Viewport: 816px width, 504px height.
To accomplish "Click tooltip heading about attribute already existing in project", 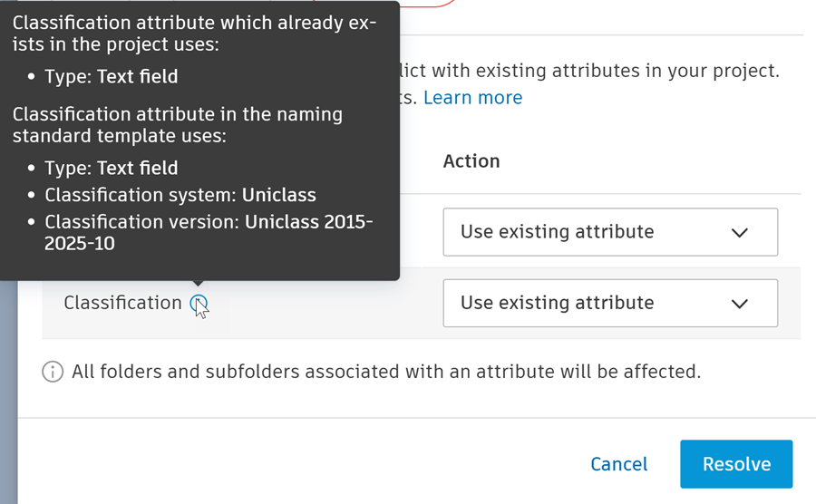I will (x=194, y=34).
